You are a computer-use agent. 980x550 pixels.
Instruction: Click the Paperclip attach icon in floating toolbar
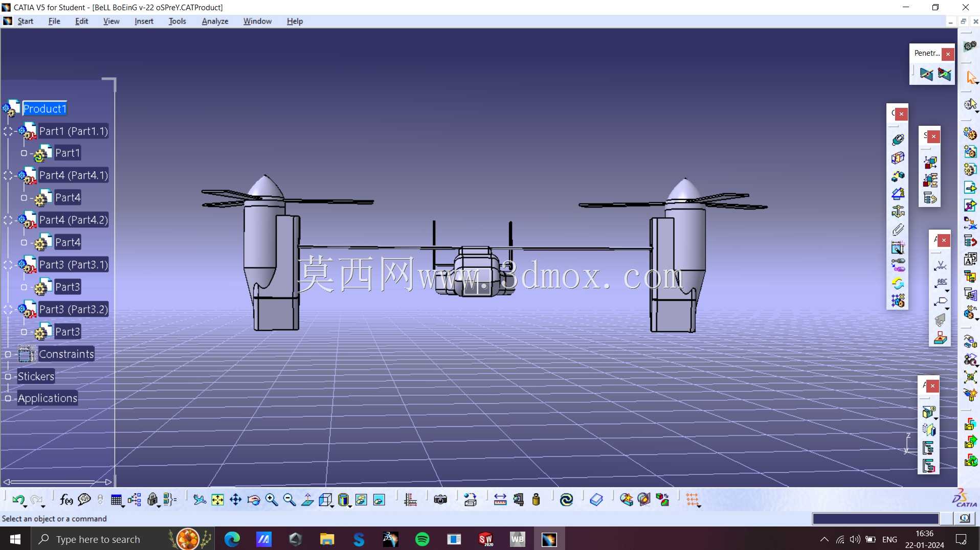[898, 230]
